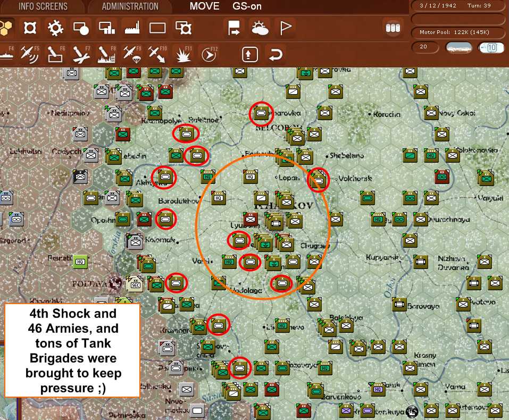The height and width of the screenshot is (420, 509).
Task: Click the date 3/12/1942 display
Action: pyautogui.click(x=438, y=5)
